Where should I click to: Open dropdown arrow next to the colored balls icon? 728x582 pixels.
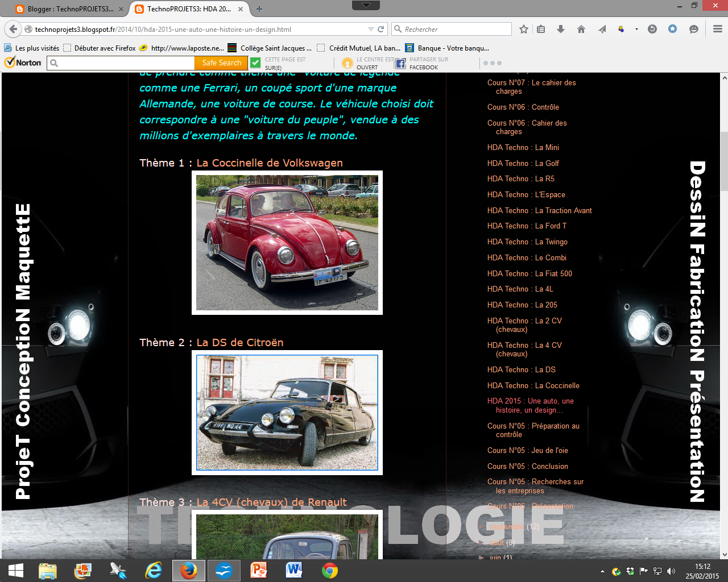tap(636, 29)
